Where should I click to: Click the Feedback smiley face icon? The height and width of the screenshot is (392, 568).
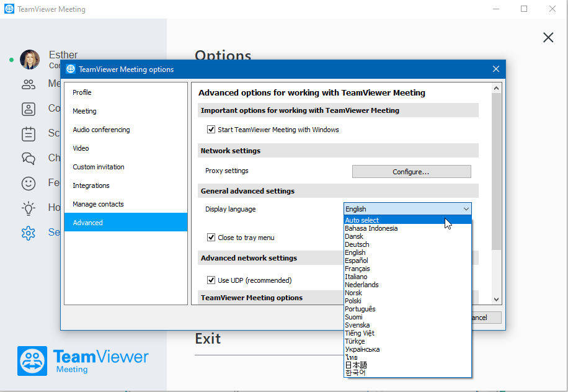(x=29, y=184)
